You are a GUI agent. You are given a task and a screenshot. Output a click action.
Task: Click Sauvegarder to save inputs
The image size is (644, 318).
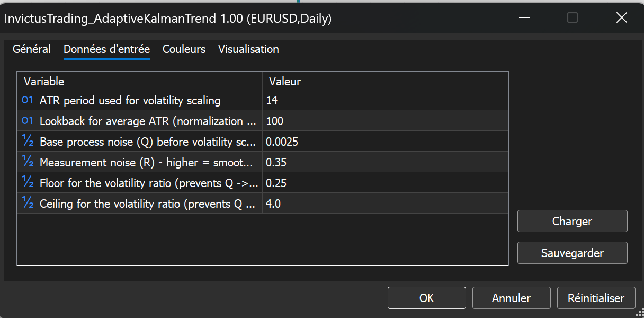[573, 253]
